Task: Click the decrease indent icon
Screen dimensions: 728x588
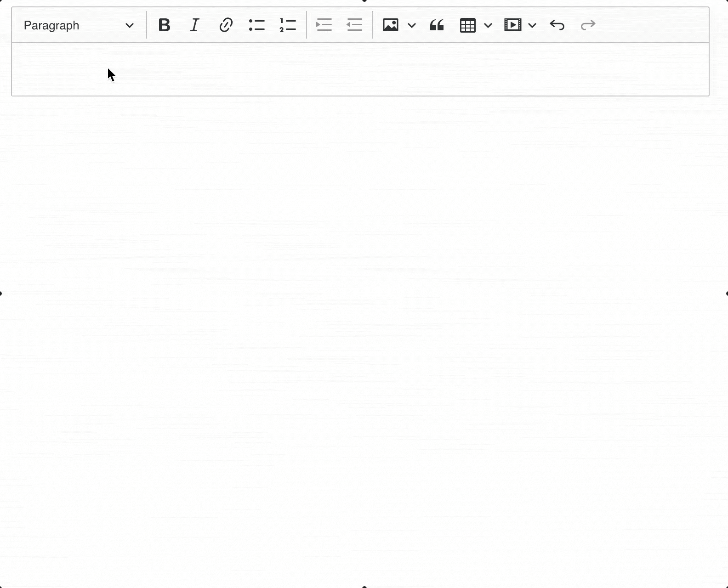Action: 354,25
